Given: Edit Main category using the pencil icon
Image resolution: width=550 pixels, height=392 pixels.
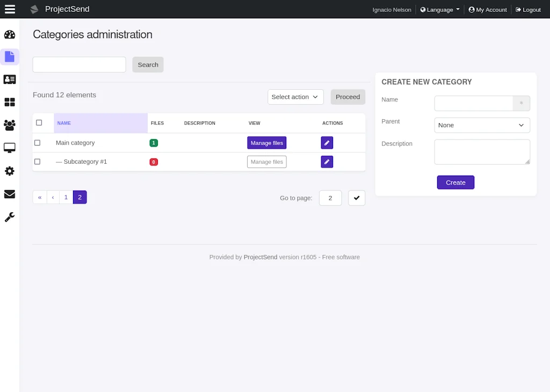Looking at the screenshot, I should (x=327, y=142).
